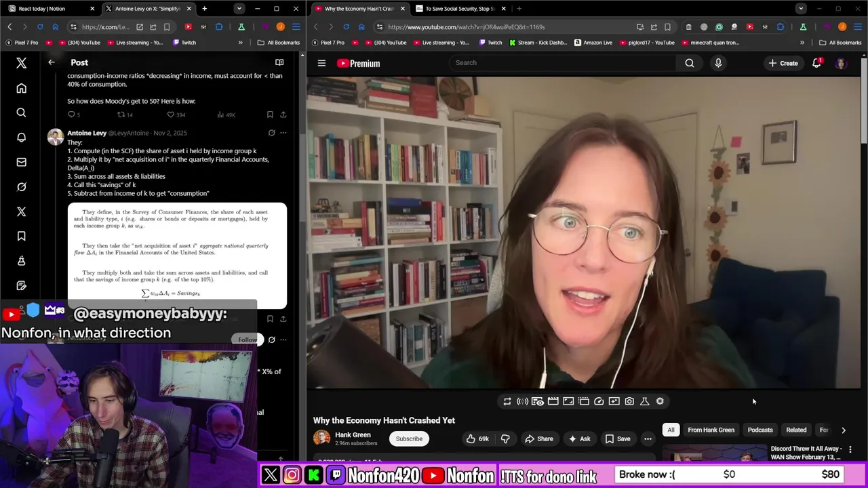
Task: Open Twitch bookmark in left browser
Action: 184,43
